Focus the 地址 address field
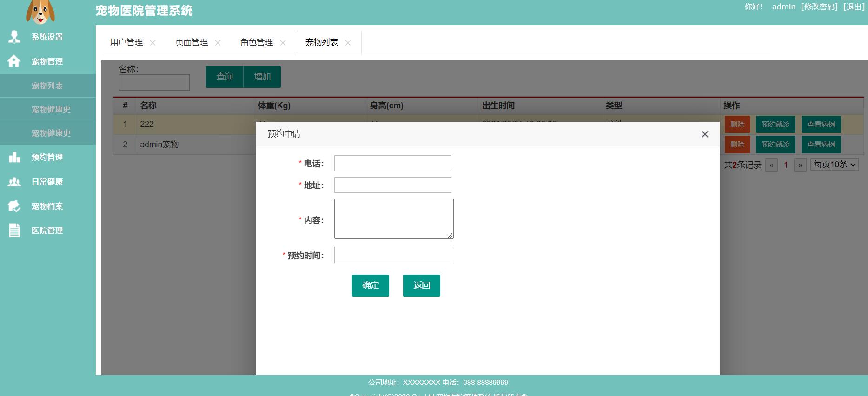 pos(393,185)
